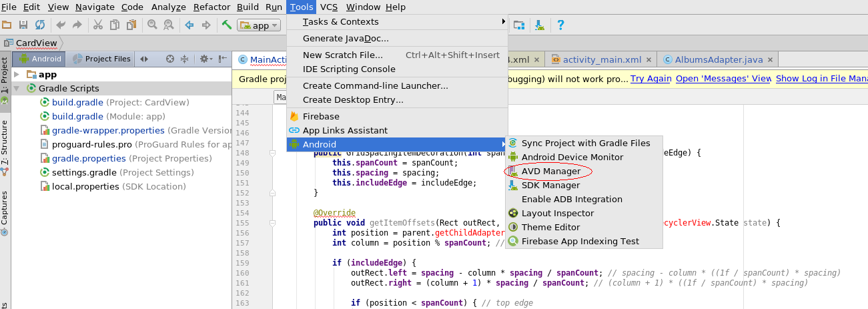Click the Open folder toolbar icon
This screenshot has width=868, height=309.
pyautogui.click(x=7, y=25)
